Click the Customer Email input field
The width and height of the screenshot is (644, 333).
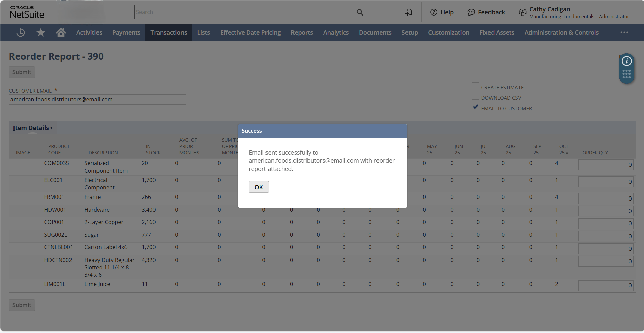[97, 99]
